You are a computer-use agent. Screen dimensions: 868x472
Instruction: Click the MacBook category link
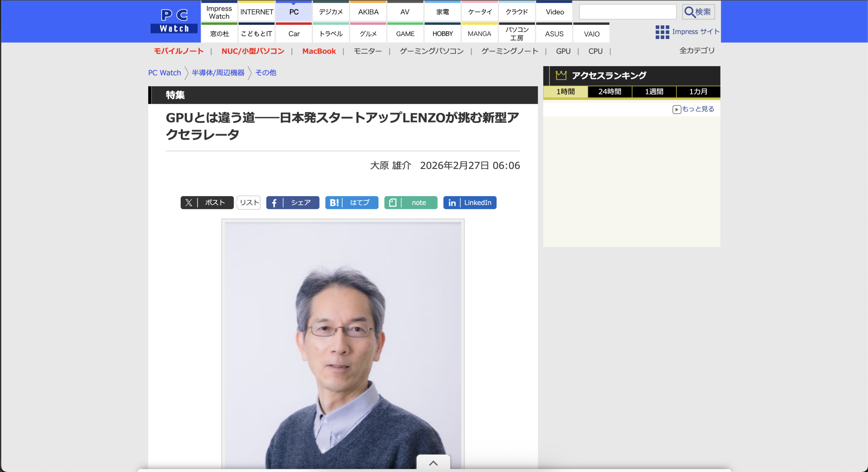point(319,51)
